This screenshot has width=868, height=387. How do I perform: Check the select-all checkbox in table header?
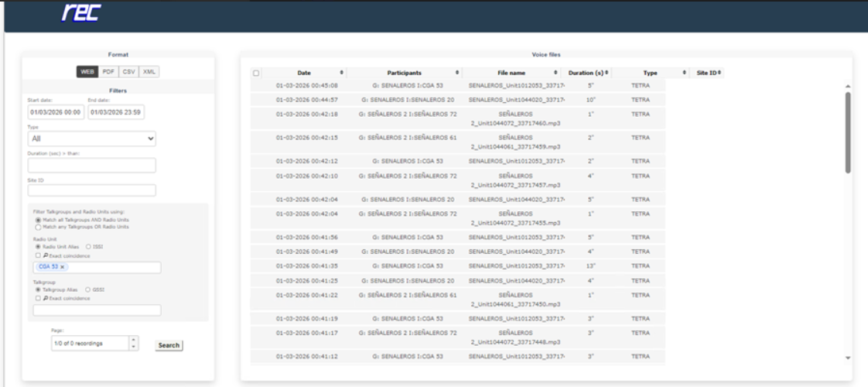tap(256, 73)
